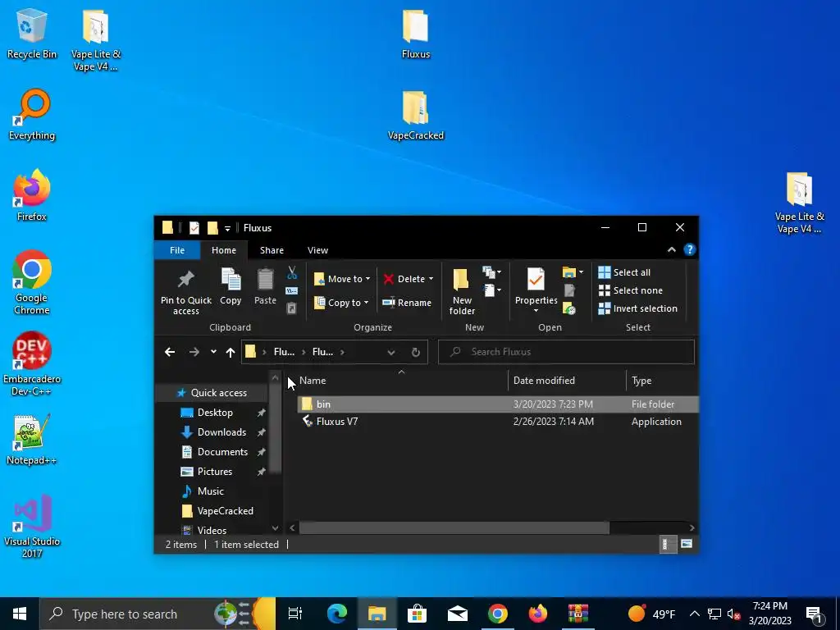
Task: Open Microsoft Store from the taskbar
Action: (417, 614)
